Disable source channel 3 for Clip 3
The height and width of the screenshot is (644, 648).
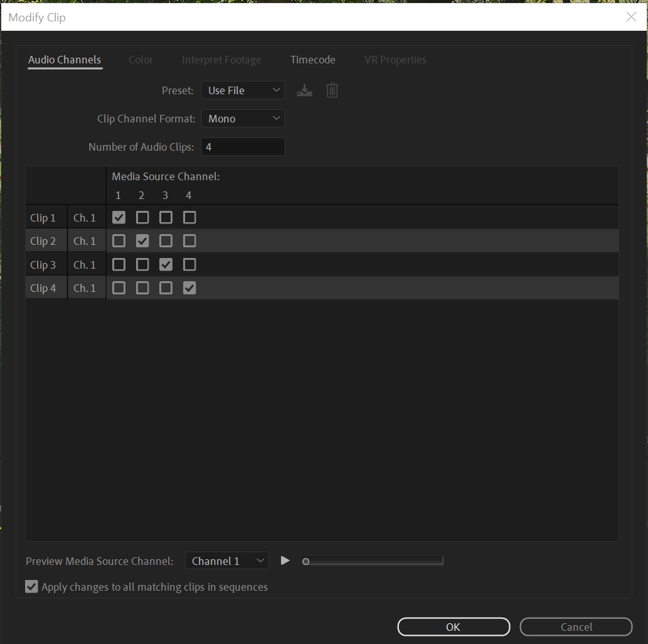point(166,264)
